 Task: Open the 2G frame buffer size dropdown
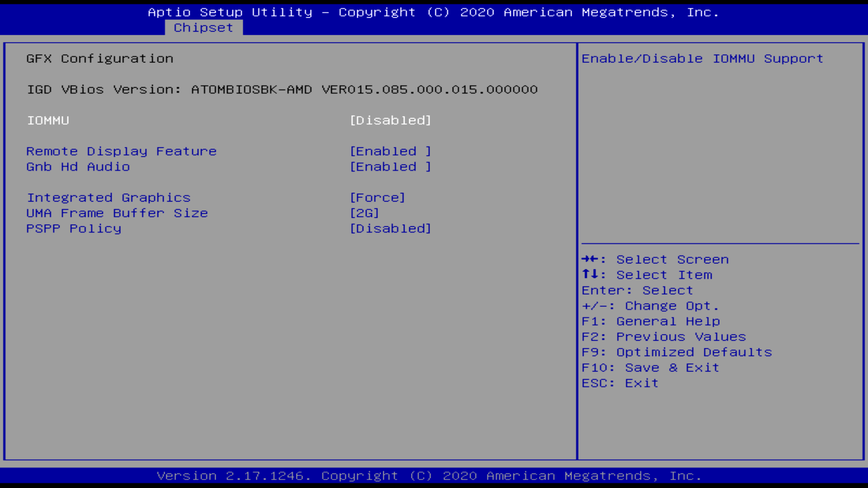(x=364, y=213)
